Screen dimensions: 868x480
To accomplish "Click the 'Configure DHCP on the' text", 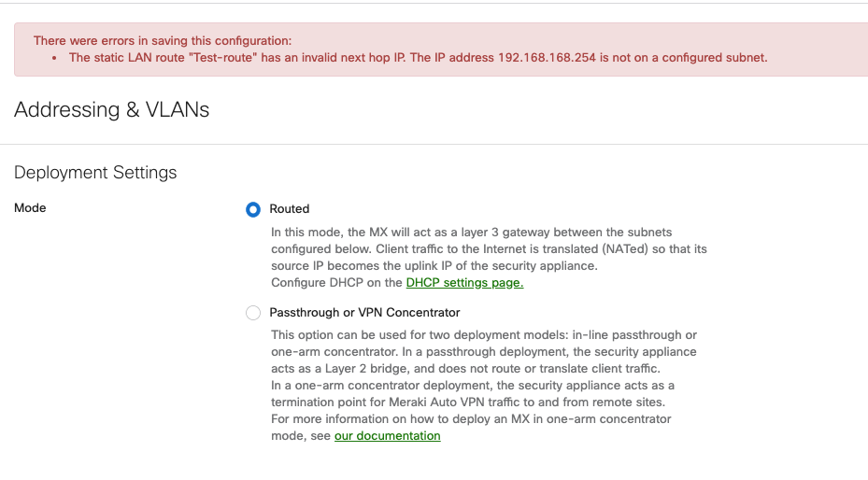I will (336, 283).
